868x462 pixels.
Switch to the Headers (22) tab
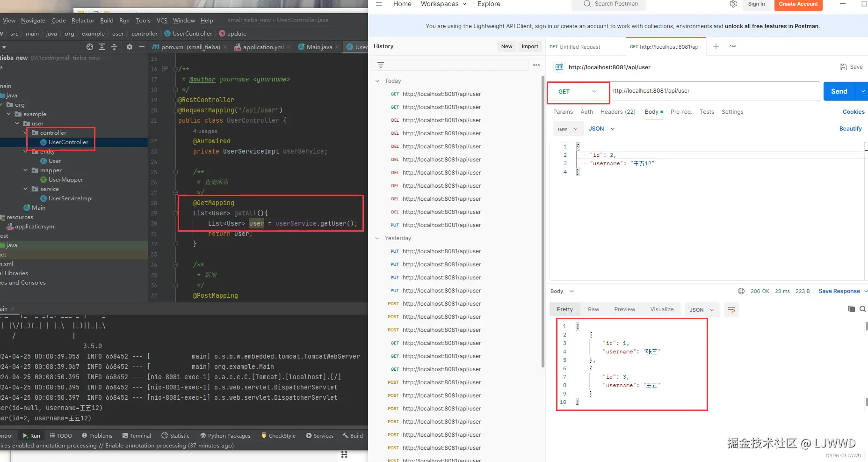coord(617,112)
